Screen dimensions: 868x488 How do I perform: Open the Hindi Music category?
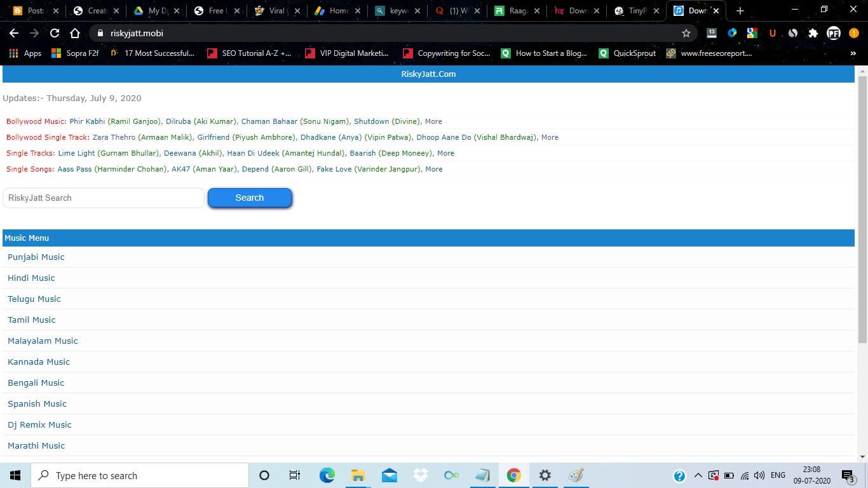point(31,278)
